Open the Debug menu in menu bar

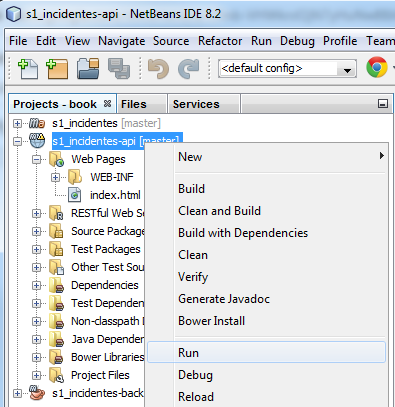(297, 41)
